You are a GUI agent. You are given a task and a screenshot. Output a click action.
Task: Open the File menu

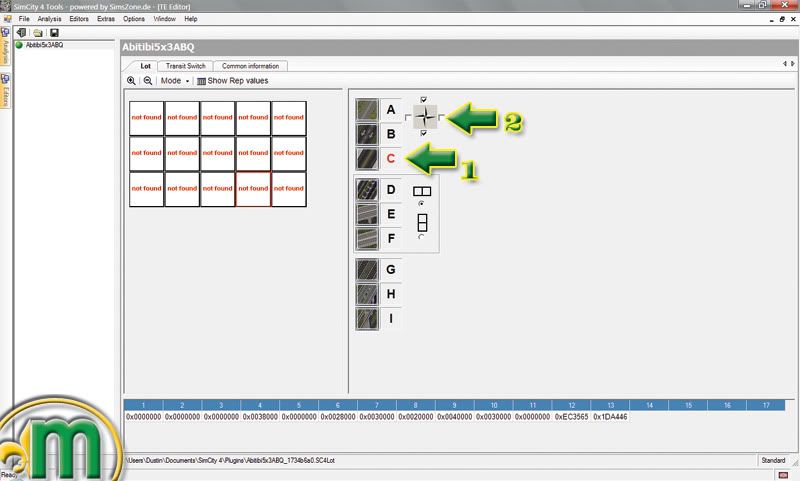coord(24,19)
